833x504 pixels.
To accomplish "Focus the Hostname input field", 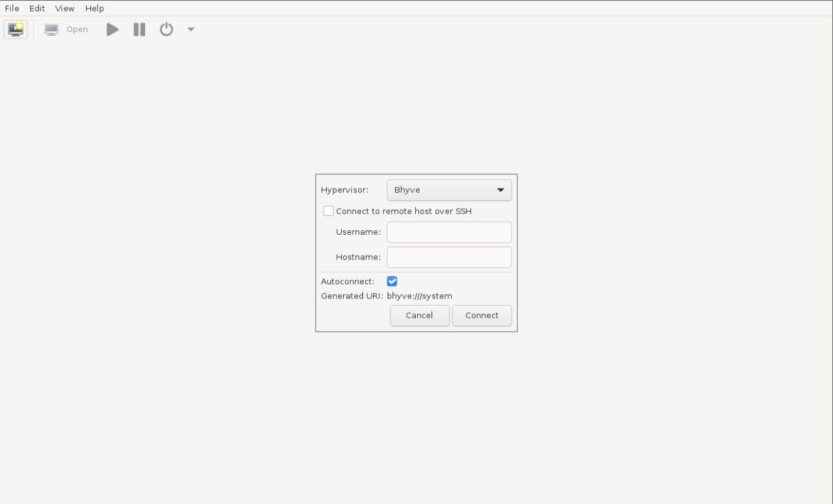I will pos(449,257).
